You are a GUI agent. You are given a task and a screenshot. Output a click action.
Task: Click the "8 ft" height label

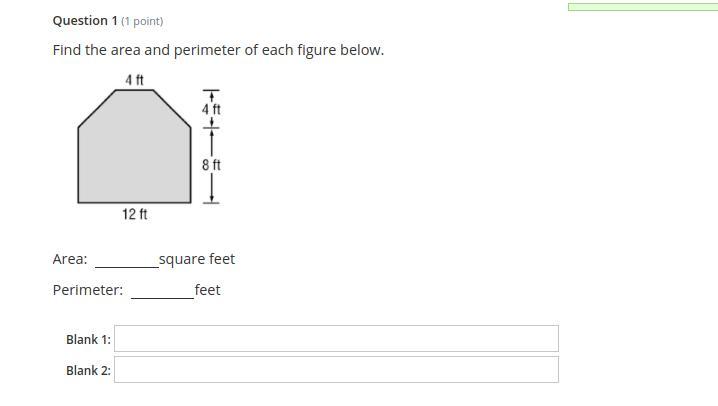(211, 164)
